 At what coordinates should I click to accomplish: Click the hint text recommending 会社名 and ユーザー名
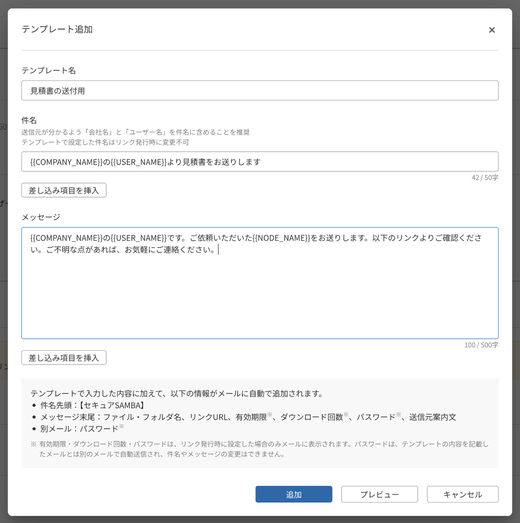tap(135, 132)
